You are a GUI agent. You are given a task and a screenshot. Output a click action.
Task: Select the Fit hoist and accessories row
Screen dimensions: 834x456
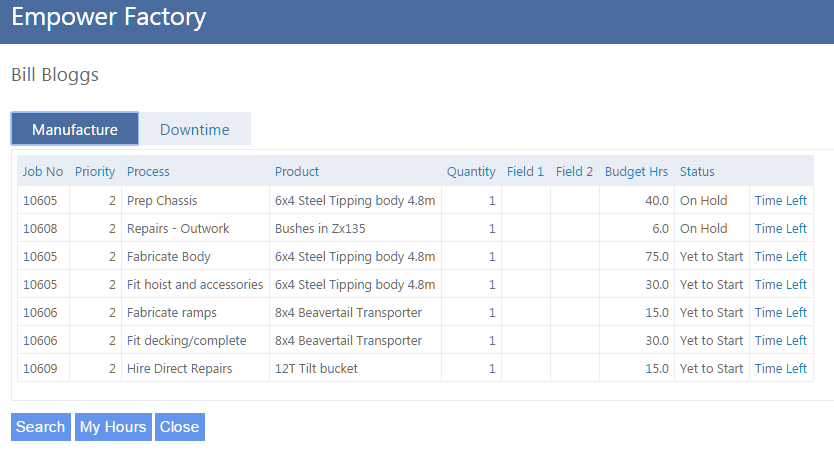pos(195,285)
